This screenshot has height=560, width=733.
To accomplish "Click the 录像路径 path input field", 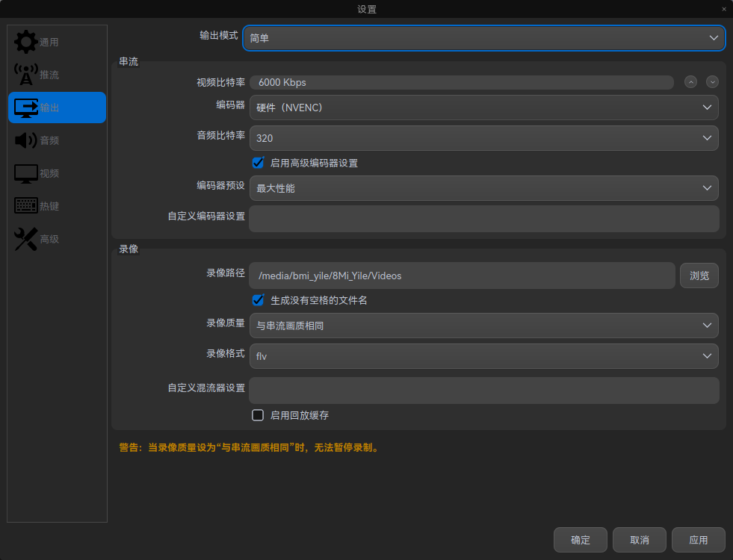I will pos(462,276).
